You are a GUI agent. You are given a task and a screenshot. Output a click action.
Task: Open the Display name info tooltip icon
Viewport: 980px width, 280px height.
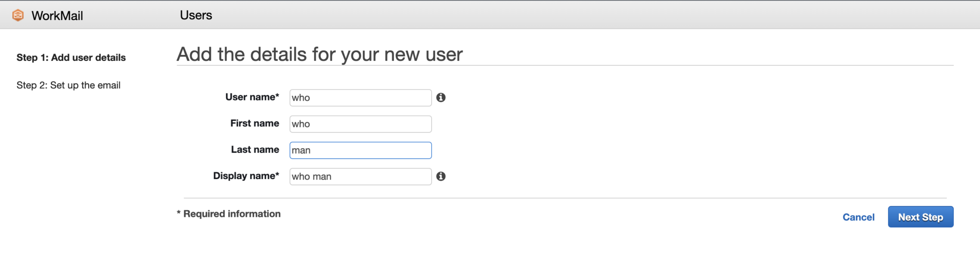pyautogui.click(x=441, y=176)
